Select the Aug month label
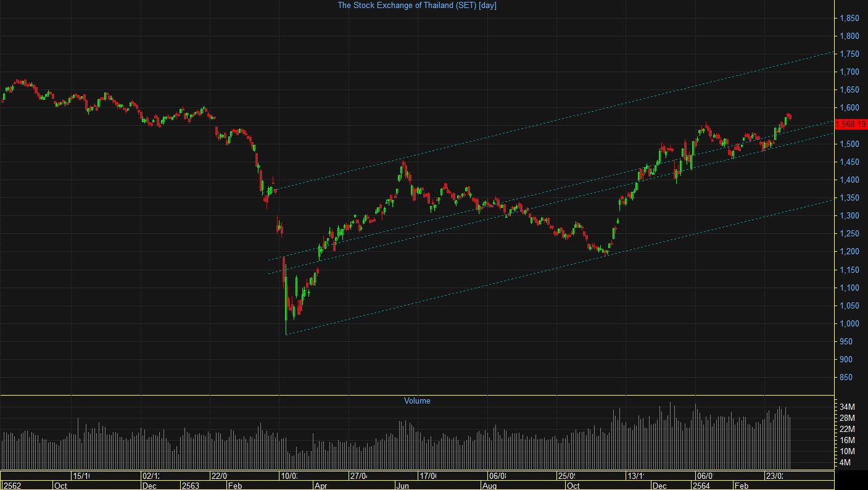 click(x=489, y=486)
